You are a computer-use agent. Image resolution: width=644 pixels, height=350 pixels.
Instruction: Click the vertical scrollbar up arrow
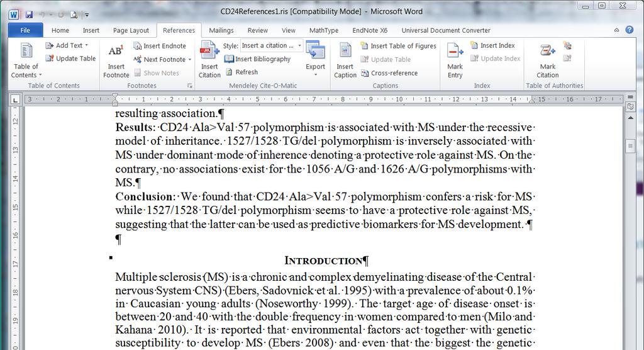point(630,118)
